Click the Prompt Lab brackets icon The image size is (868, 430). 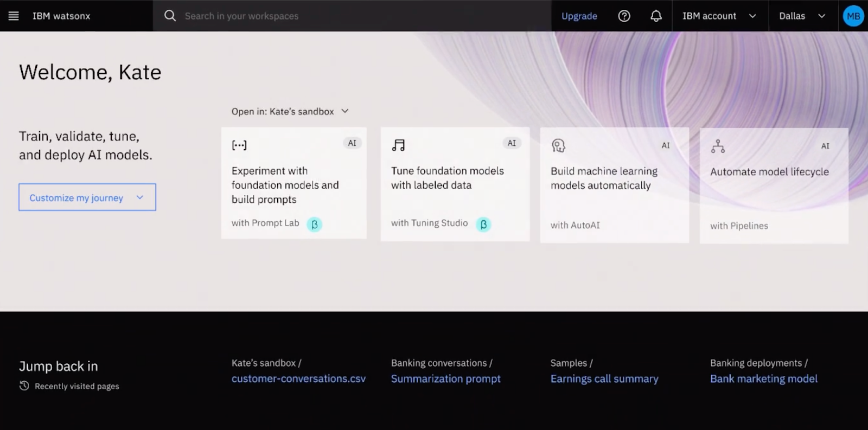[x=239, y=145]
